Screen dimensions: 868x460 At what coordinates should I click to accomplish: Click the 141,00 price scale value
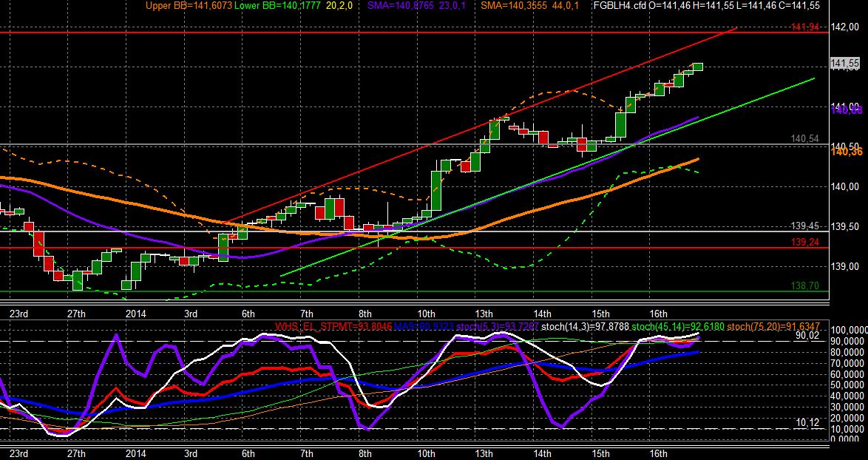844,106
